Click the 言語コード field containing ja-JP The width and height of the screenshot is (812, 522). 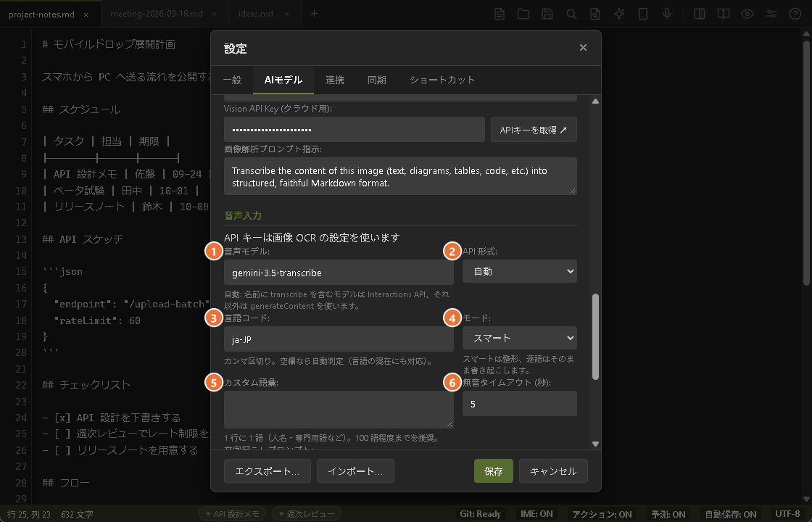(339, 339)
